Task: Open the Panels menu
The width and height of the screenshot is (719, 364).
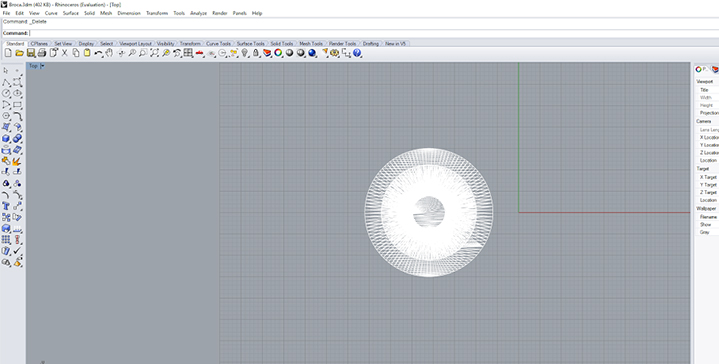Action: click(239, 13)
